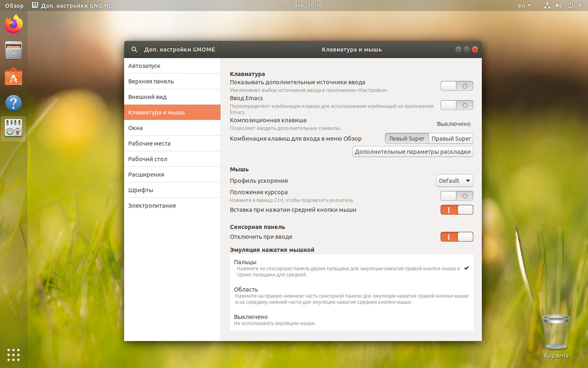The width and height of the screenshot is (588, 368).
Task: Disable Вставка при нажатии средней кнопки switch
Action: [x=457, y=210]
